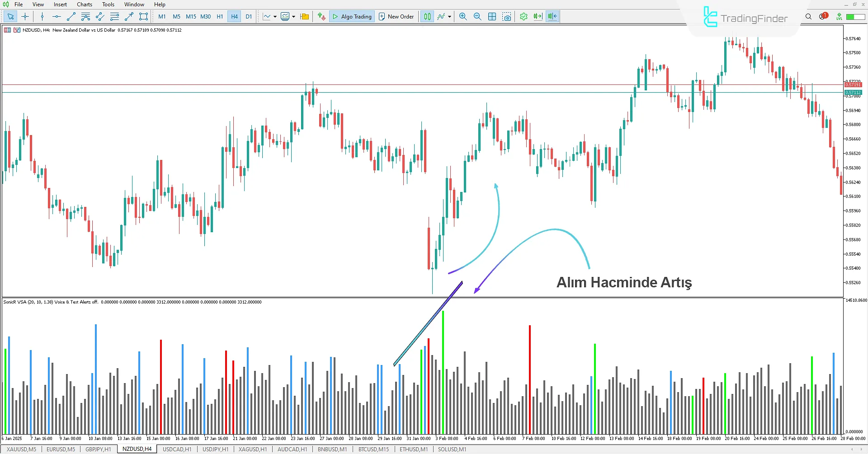Switch to the XAUUSD,M5 chart tab
This screenshot has height=454, width=868.
[x=21, y=449]
